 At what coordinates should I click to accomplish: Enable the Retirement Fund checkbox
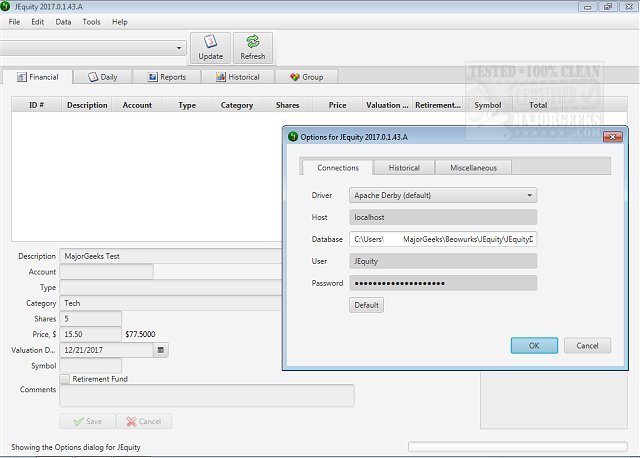coord(65,379)
